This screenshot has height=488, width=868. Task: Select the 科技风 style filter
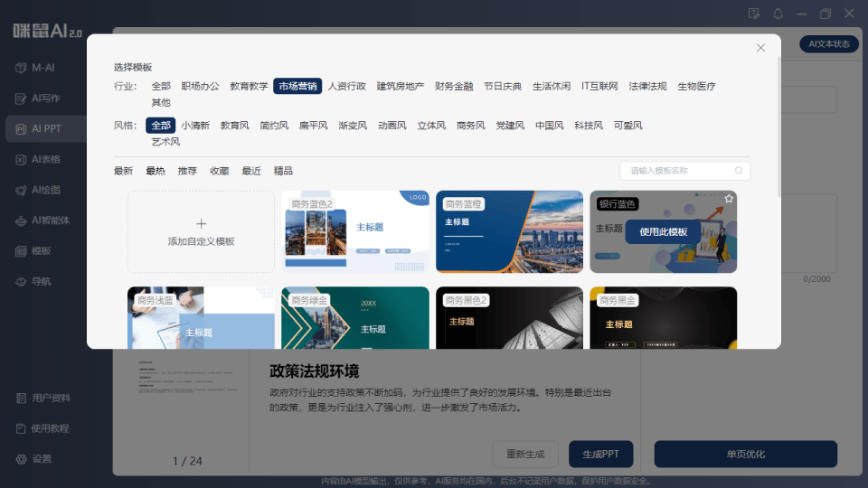pos(589,126)
